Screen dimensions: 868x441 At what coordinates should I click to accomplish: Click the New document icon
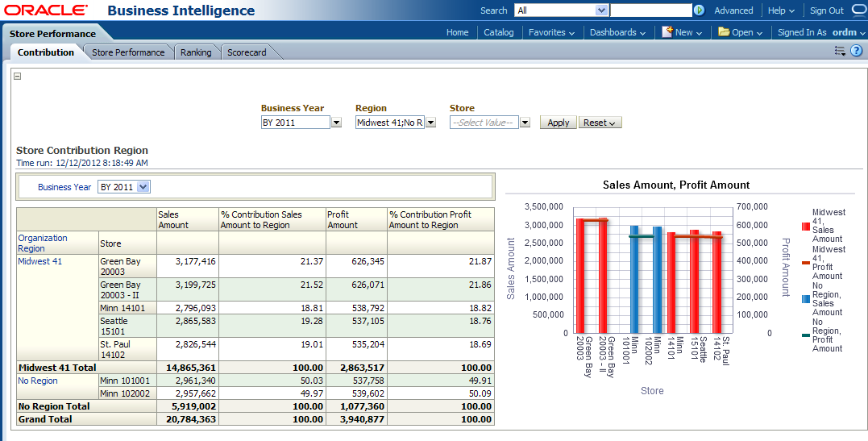(x=667, y=31)
